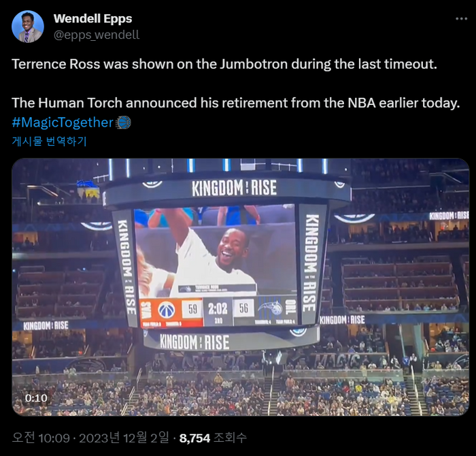476x456 pixels.
Task: Click the 오전 10:09 timestamp
Action: (x=41, y=438)
